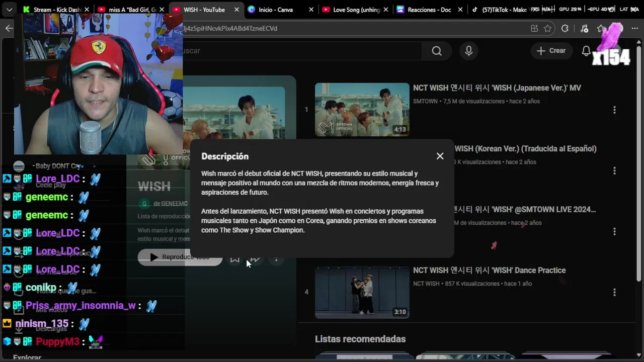Image resolution: width=644 pixels, height=362 pixels.
Task: Open media control icon in browser toolbar
Action: coord(584,29)
